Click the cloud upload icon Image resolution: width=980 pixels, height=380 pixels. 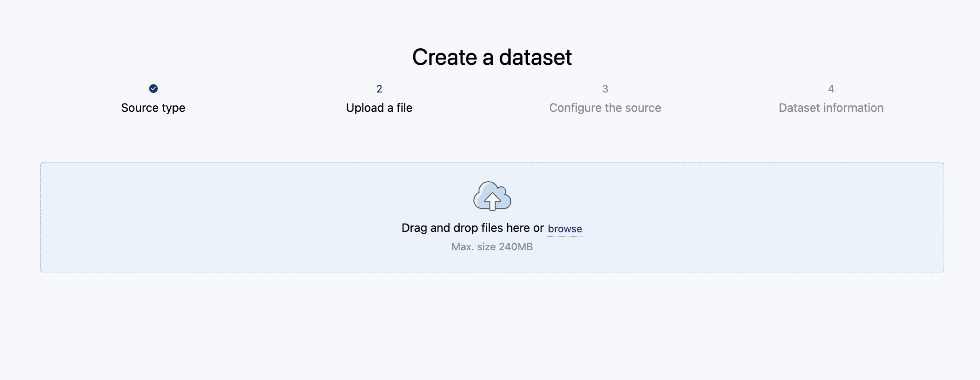coord(492,196)
